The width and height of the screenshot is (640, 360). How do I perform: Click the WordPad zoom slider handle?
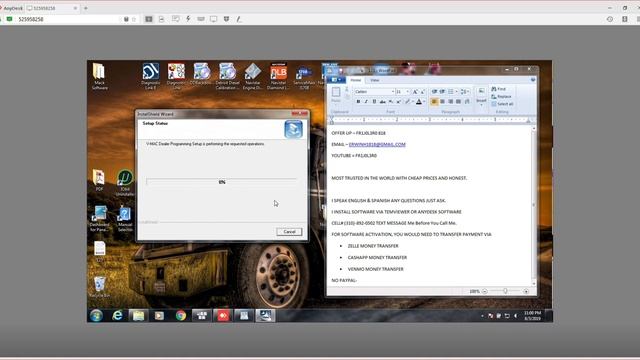click(x=505, y=291)
